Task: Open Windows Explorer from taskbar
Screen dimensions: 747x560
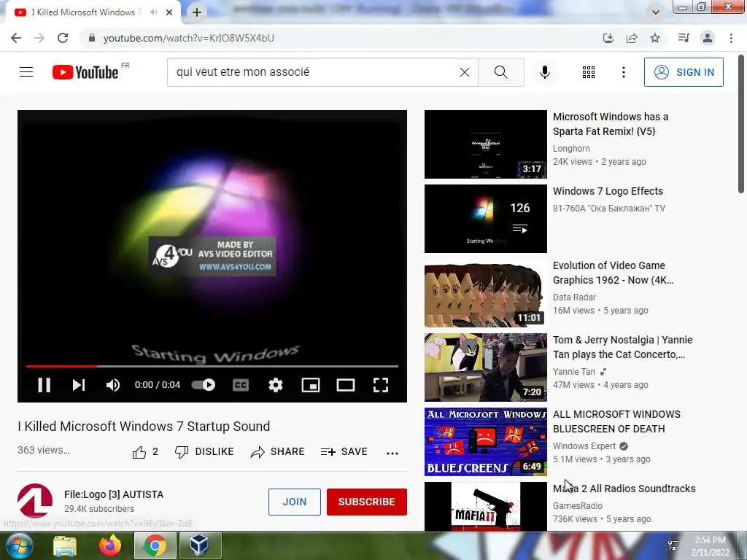Action: [65, 545]
